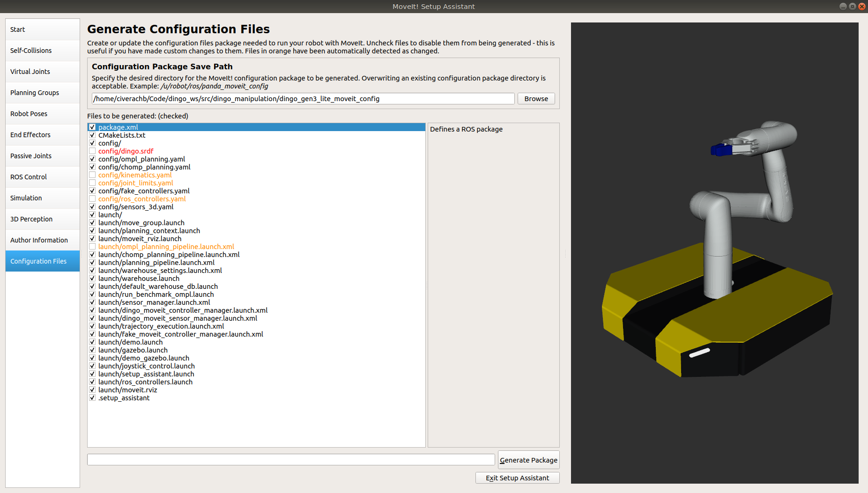The image size is (868, 493).
Task: Toggle config/sensors_3d.yaml checkbox
Action: click(92, 207)
